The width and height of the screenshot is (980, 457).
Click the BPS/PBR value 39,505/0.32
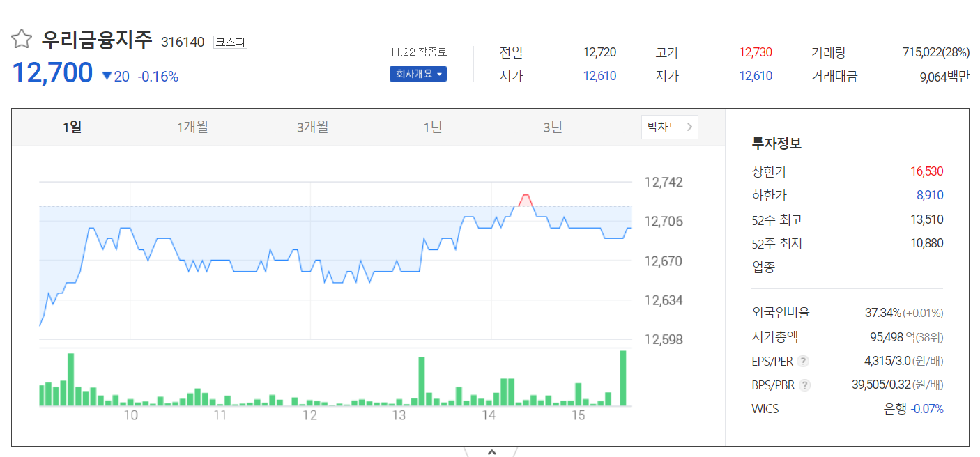[x=882, y=385]
